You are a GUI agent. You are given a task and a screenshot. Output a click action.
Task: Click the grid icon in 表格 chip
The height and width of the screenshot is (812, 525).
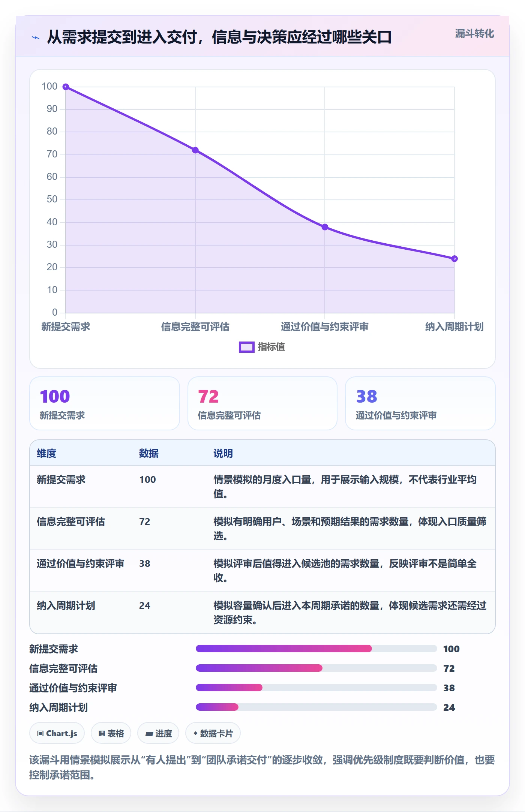point(102,734)
